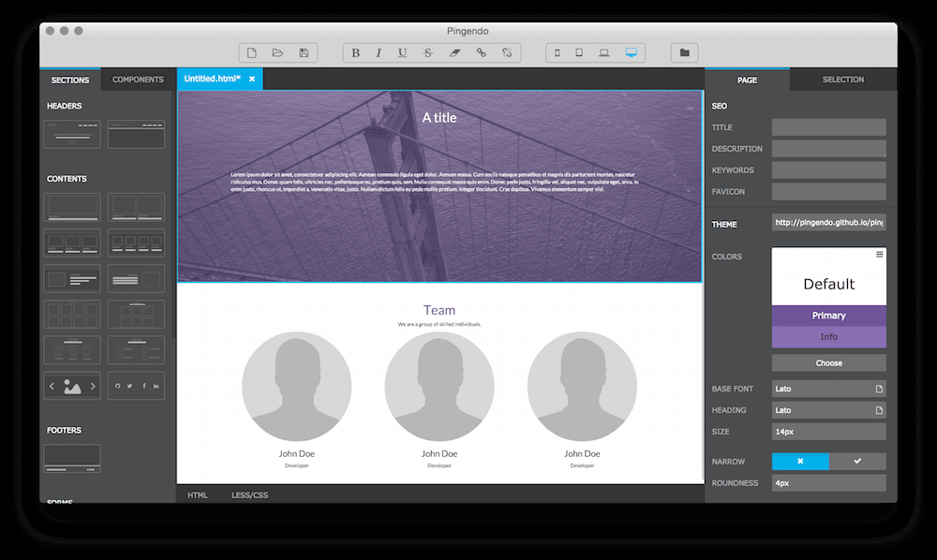Switch preview to phone viewport
This screenshot has height=560, width=937.
(x=557, y=52)
